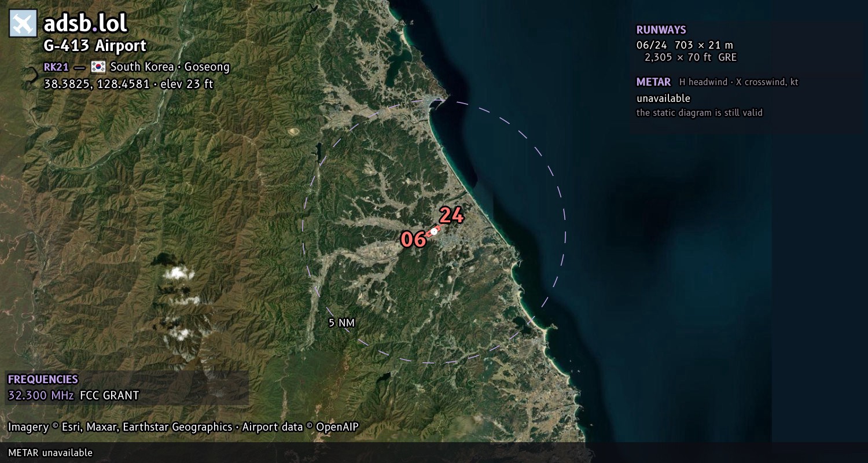Click the adsb.lol airplane logo icon

pyautogui.click(x=23, y=24)
